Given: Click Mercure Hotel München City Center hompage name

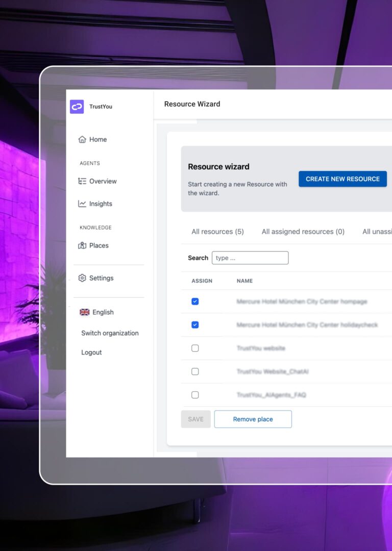Looking at the screenshot, I should [x=302, y=302].
